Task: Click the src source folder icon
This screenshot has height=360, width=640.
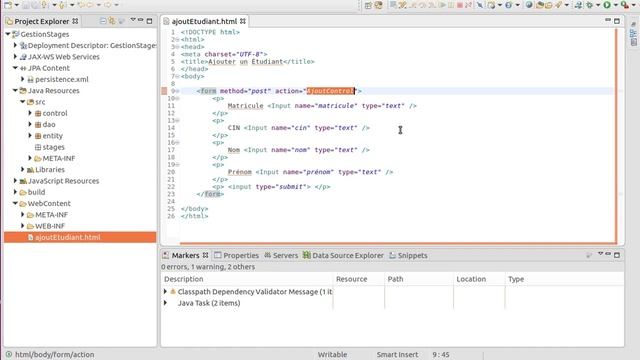Action: pyautogui.click(x=30, y=102)
